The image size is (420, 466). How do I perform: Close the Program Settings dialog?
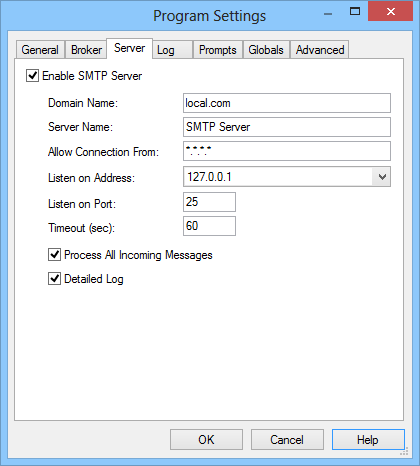click(391, 12)
